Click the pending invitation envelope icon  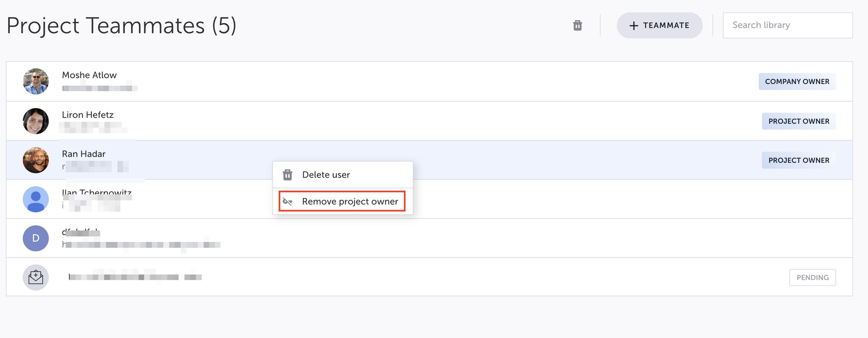pos(36,277)
